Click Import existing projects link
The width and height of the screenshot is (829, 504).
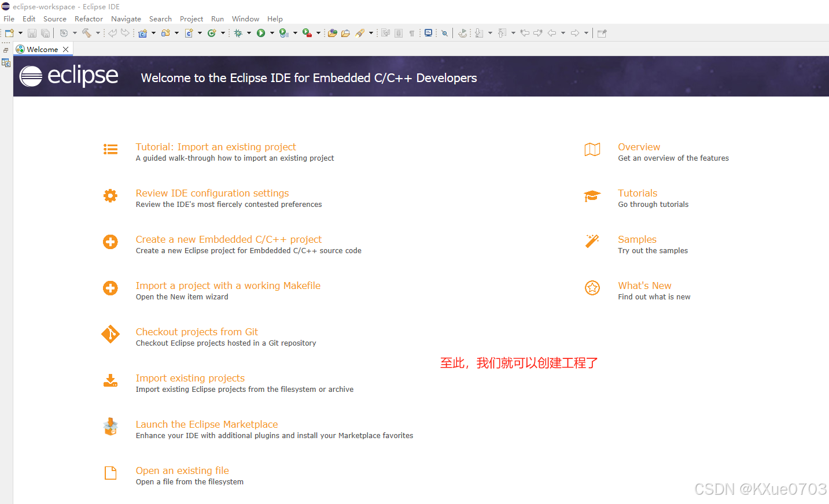(190, 378)
